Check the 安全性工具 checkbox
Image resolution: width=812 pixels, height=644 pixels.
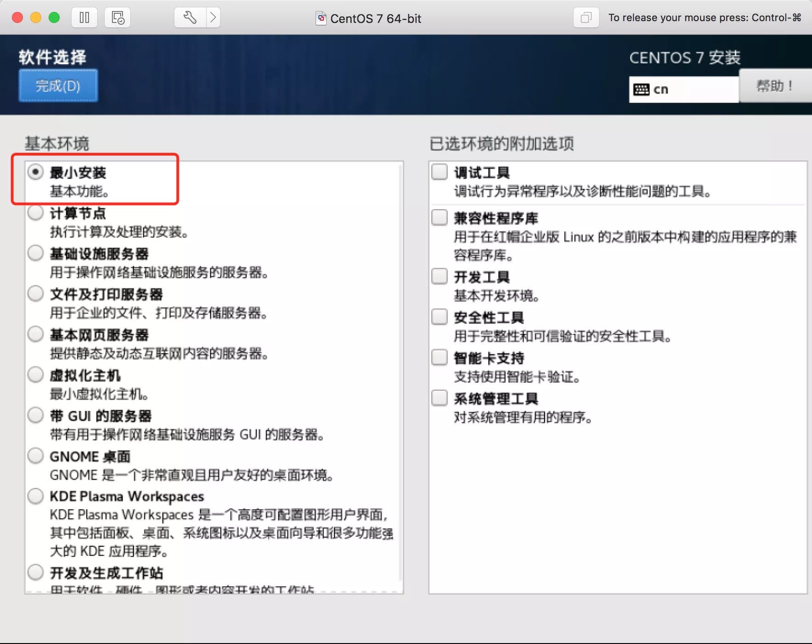439,317
